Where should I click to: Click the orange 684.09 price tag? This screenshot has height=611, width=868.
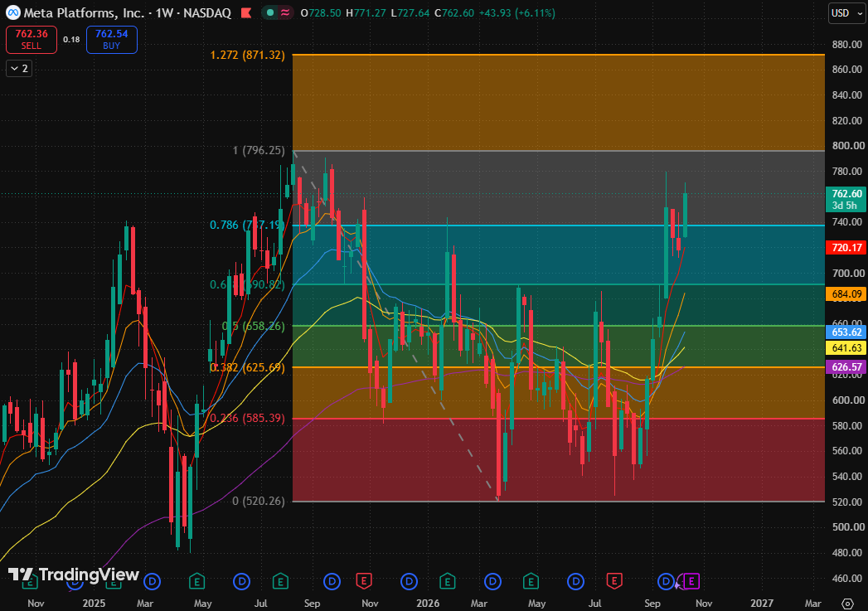[846, 293]
